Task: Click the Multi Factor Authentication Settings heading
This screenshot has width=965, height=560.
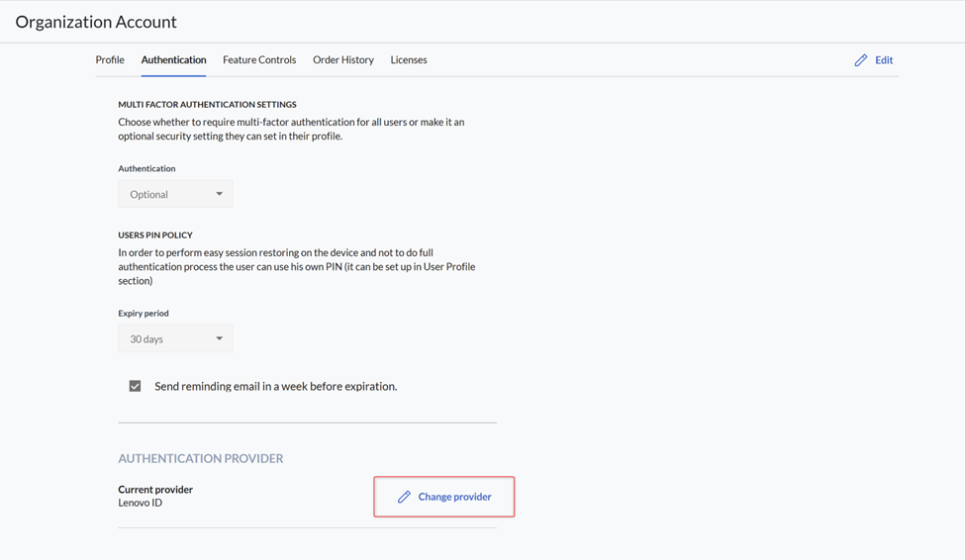Action: [208, 105]
